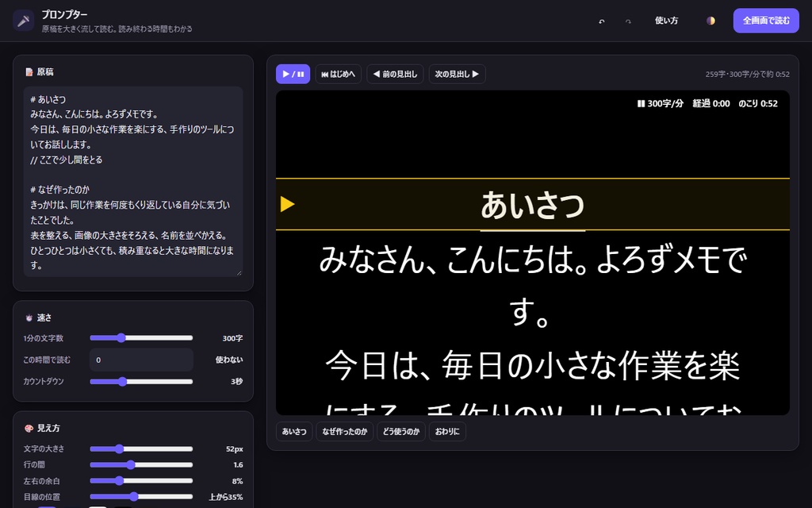Click the 使わない time setting label
The width and height of the screenshot is (812, 508).
[x=229, y=360]
